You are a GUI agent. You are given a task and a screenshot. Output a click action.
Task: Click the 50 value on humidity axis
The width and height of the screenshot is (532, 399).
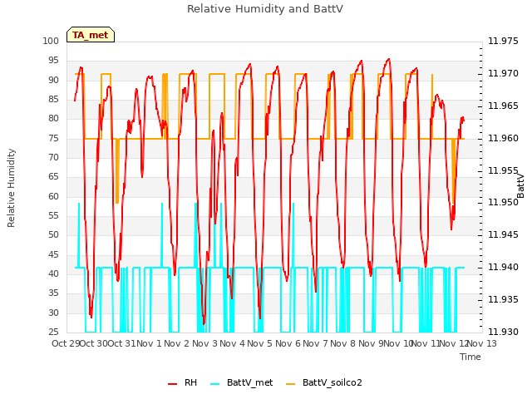(53, 234)
